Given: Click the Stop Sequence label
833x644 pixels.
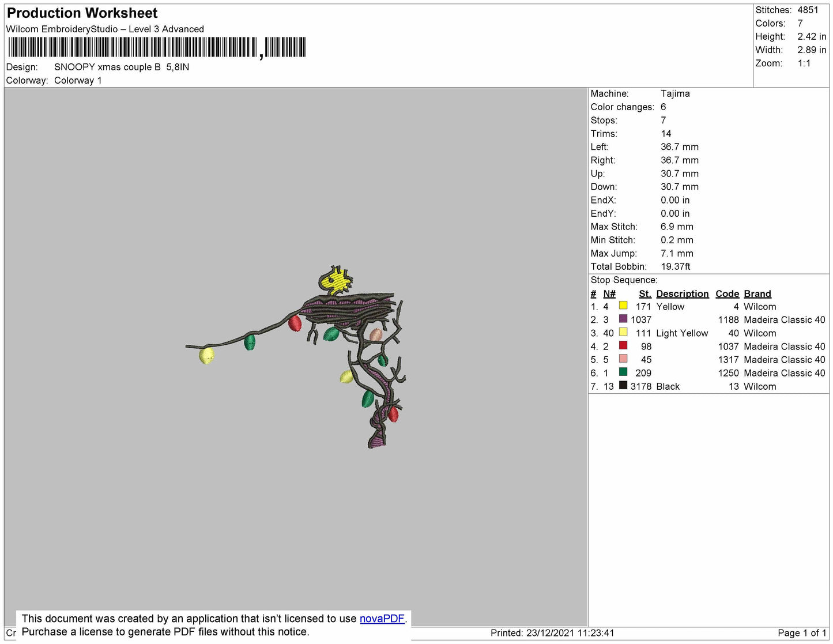Looking at the screenshot, I should click(x=624, y=280).
